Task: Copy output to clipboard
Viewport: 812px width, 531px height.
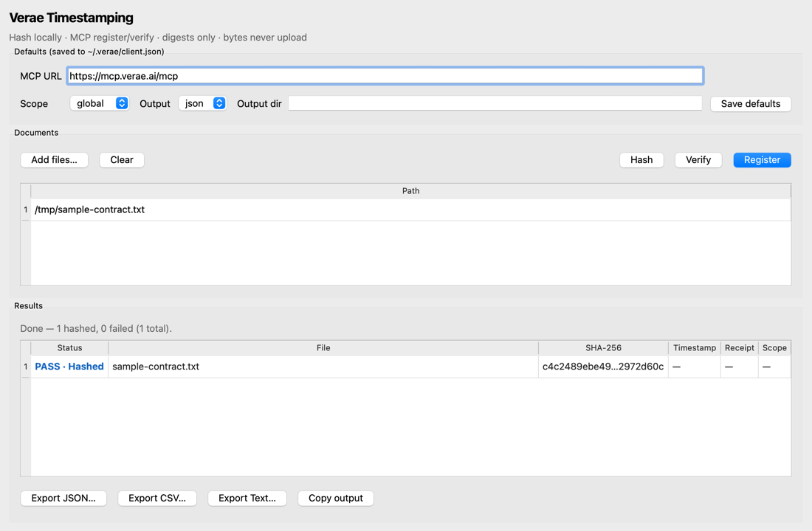Action: [336, 499]
